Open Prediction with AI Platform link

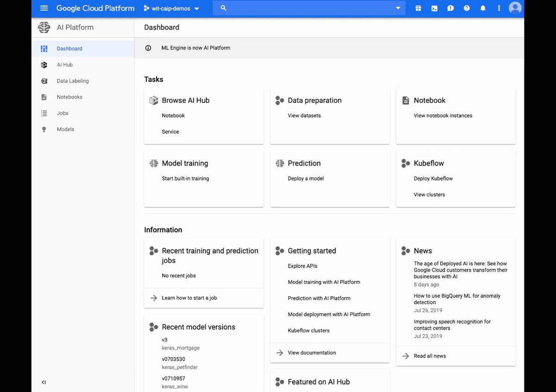(319, 299)
